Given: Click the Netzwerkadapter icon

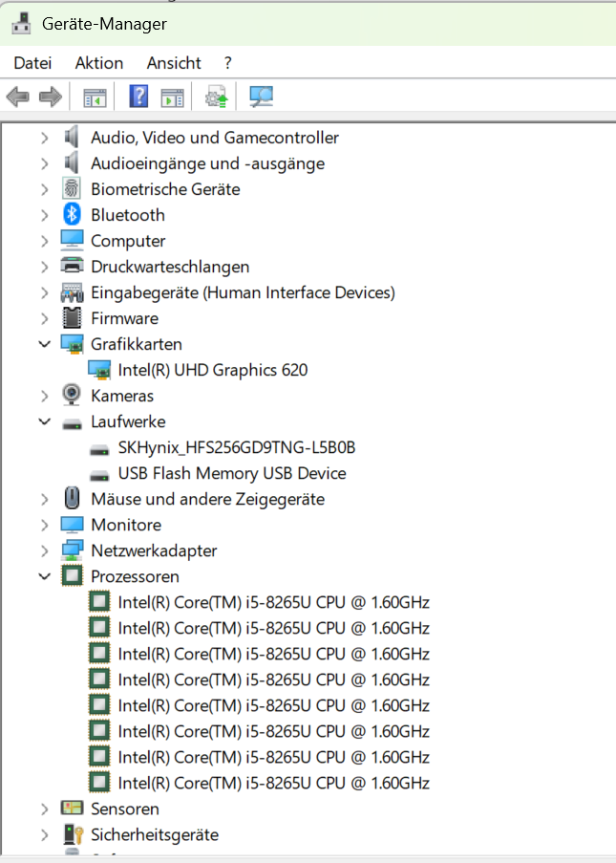Looking at the screenshot, I should coord(72,550).
